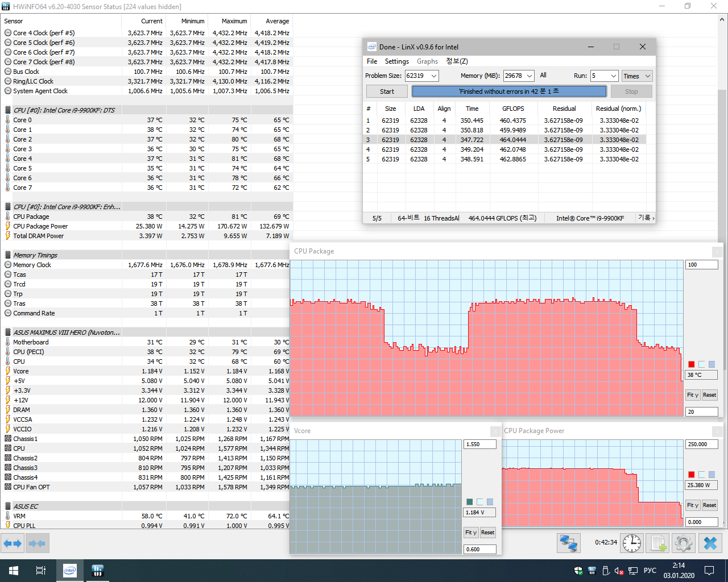The height and width of the screenshot is (582, 728).
Task: Switch to HWiNFO via its taskbar icon
Action: point(97,571)
